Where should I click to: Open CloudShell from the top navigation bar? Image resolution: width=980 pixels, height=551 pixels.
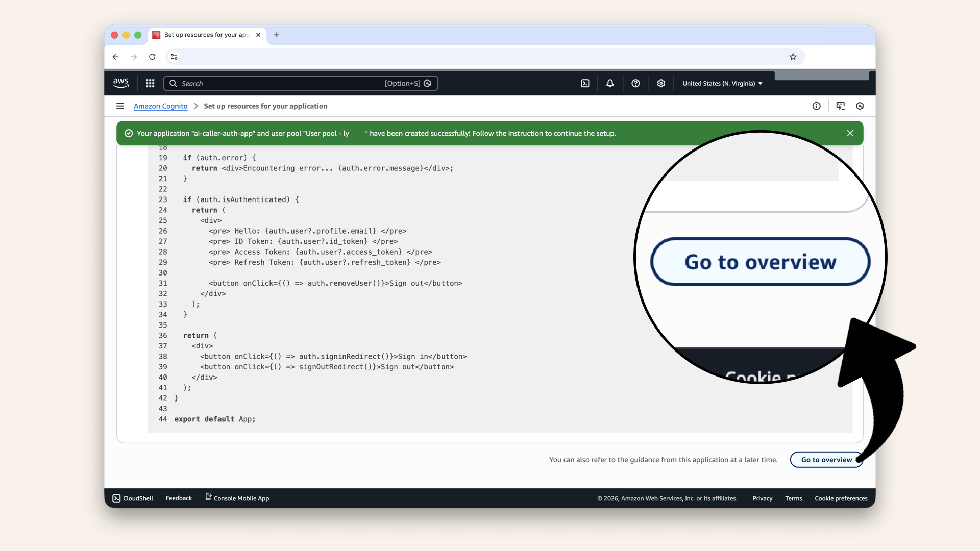click(x=585, y=83)
